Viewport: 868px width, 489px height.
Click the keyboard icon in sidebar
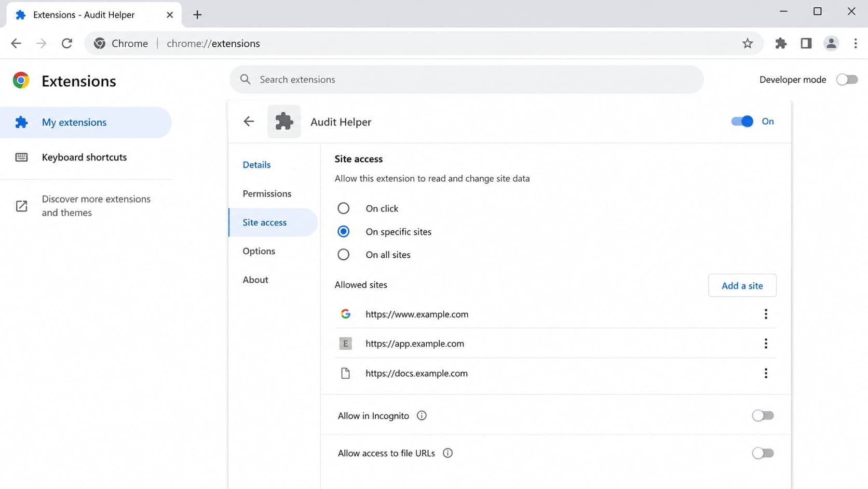[21, 157]
